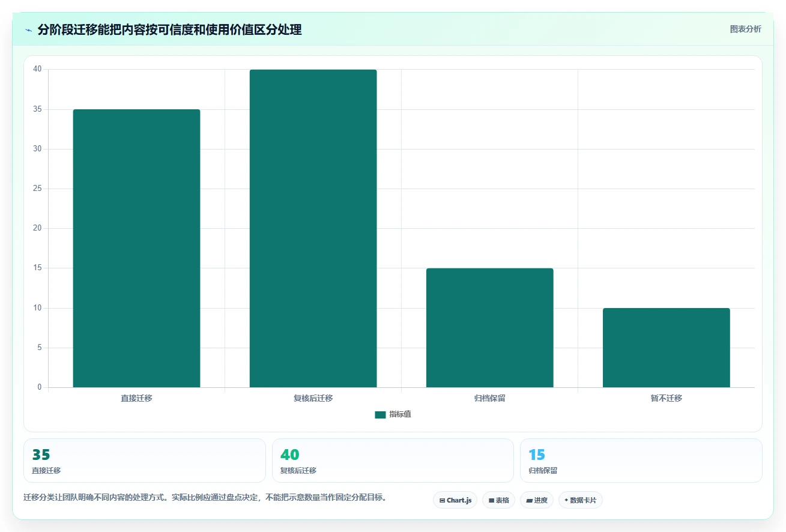Toggle the 指标值 legend item
This screenshot has width=786, height=532.
pyautogui.click(x=393, y=414)
